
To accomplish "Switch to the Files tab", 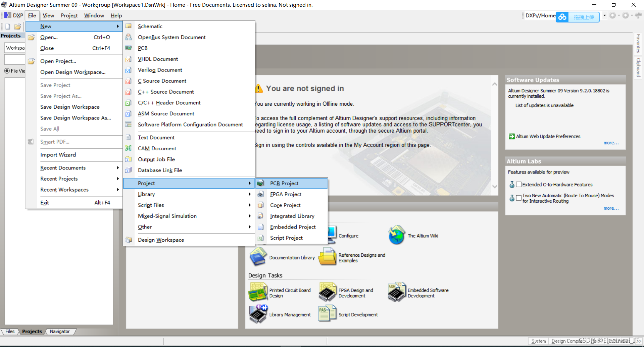I will tap(10, 332).
